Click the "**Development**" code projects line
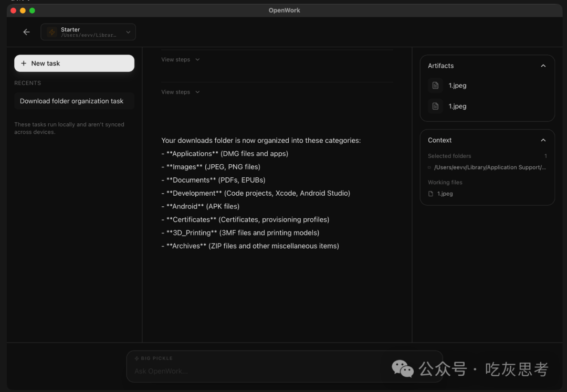567x392 pixels. point(256,193)
